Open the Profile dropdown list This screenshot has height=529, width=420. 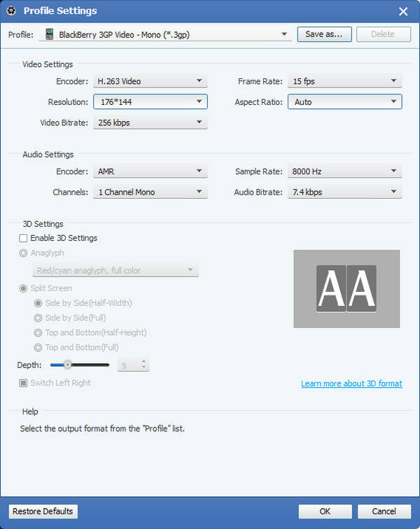tap(165, 34)
